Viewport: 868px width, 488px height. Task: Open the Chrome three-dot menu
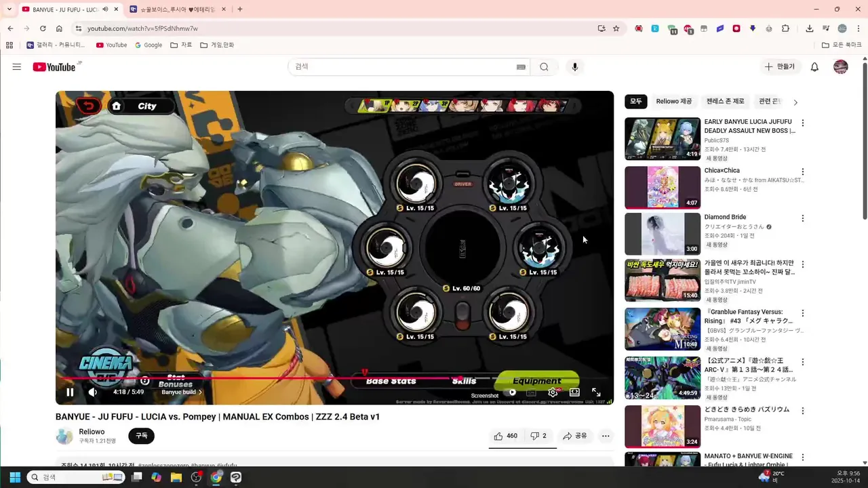pyautogui.click(x=858, y=28)
